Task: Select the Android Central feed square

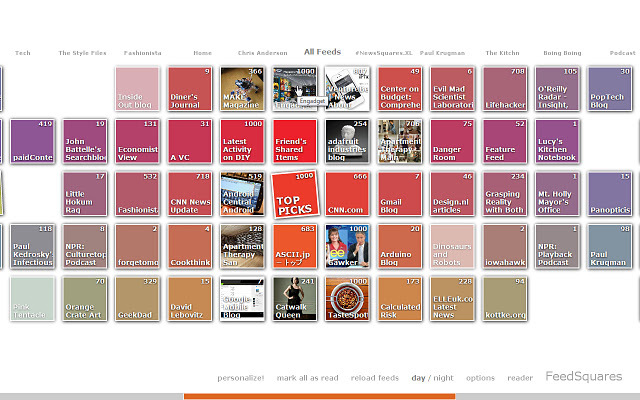Action: (242, 194)
